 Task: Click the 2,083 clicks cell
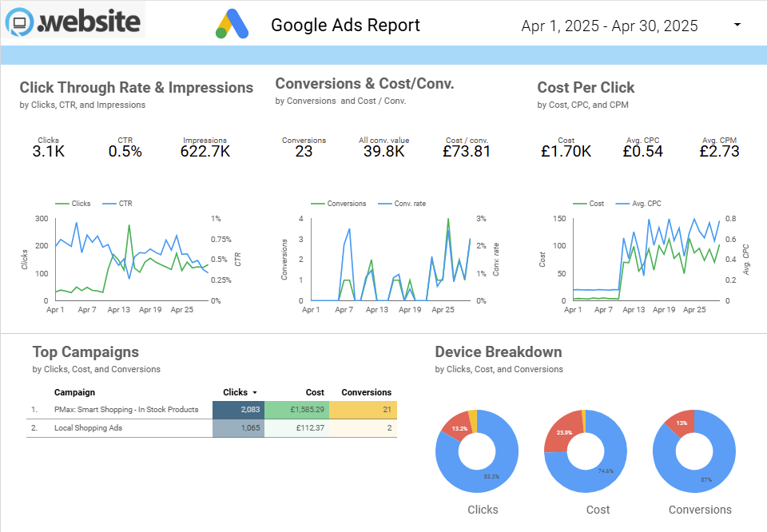pyautogui.click(x=238, y=410)
